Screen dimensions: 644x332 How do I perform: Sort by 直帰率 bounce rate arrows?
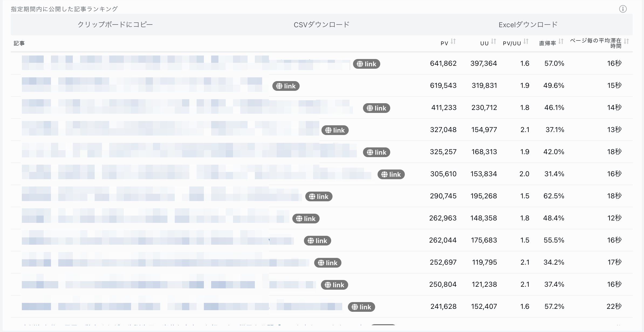click(x=561, y=41)
